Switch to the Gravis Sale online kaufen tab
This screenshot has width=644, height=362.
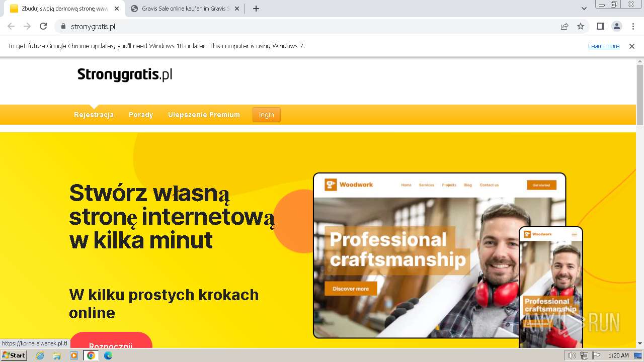(185, 9)
